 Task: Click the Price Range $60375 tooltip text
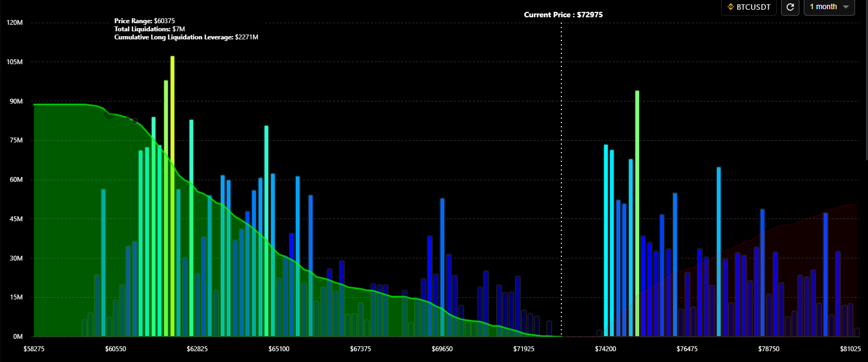pyautogui.click(x=144, y=21)
